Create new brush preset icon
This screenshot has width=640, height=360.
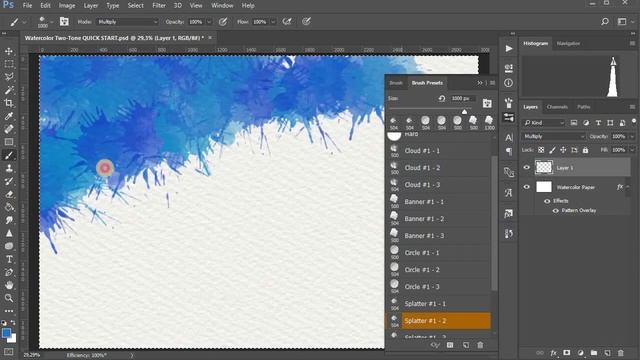(x=466, y=345)
